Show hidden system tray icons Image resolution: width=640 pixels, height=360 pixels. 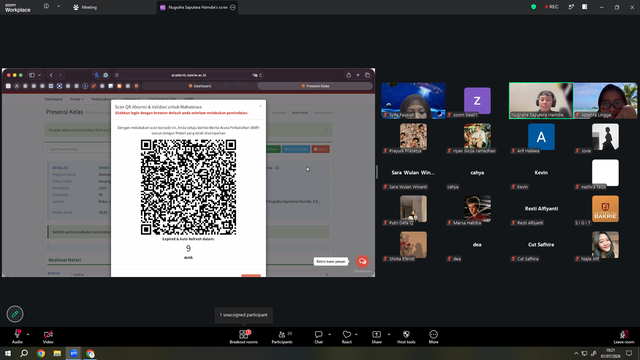pos(576,353)
